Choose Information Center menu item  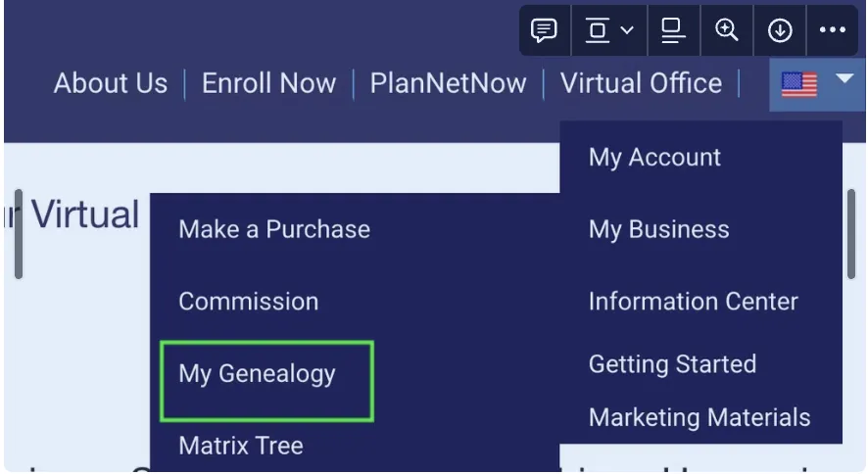point(693,302)
